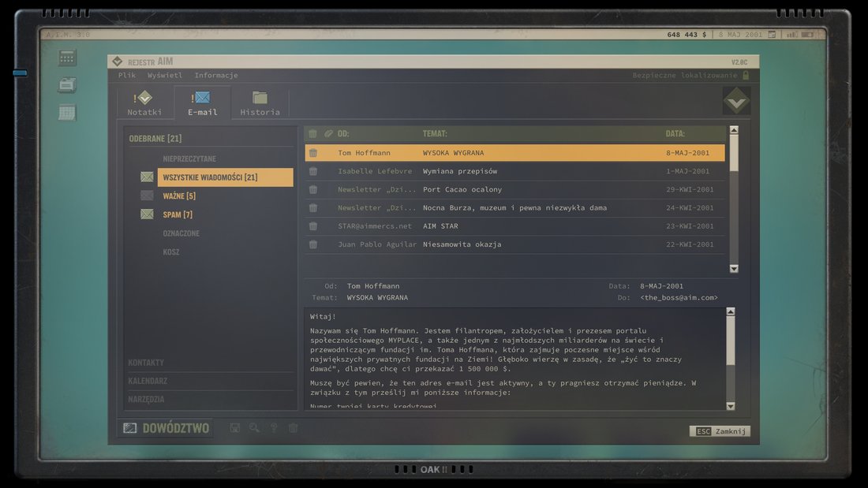
Task: Click the <the_boss@aim.com> recipient address
Action: click(x=679, y=298)
